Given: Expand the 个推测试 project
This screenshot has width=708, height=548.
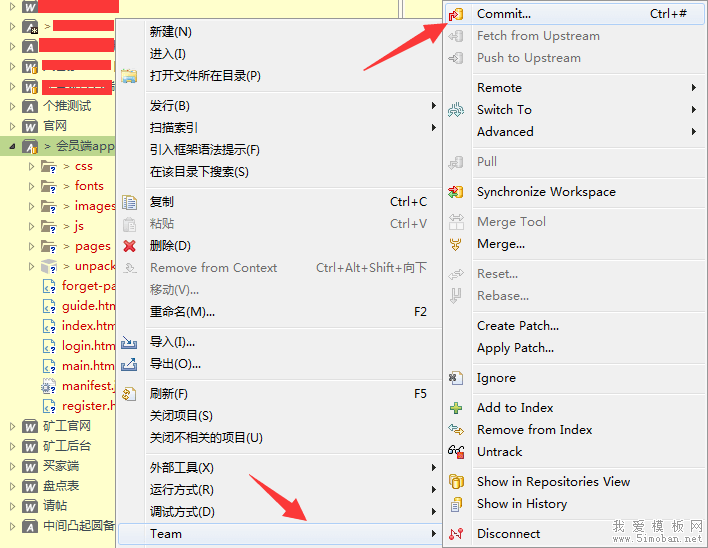Looking at the screenshot, I should tap(12, 107).
